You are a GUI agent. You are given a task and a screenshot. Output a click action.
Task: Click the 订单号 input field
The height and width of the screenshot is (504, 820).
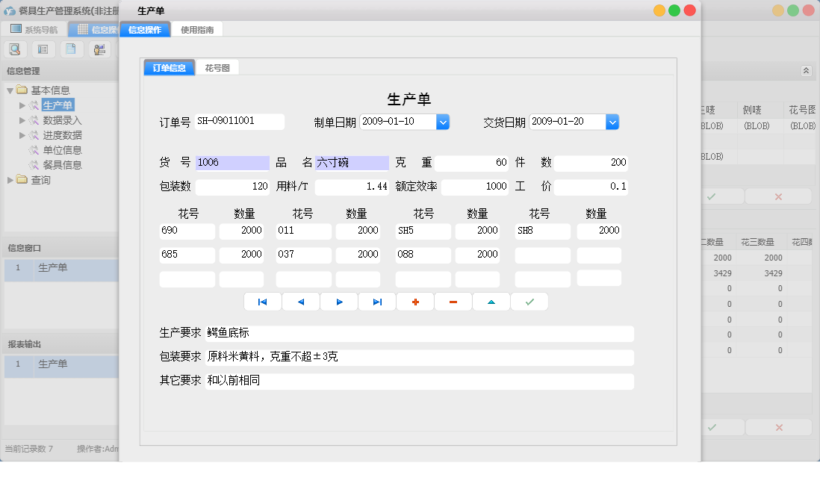coord(239,121)
